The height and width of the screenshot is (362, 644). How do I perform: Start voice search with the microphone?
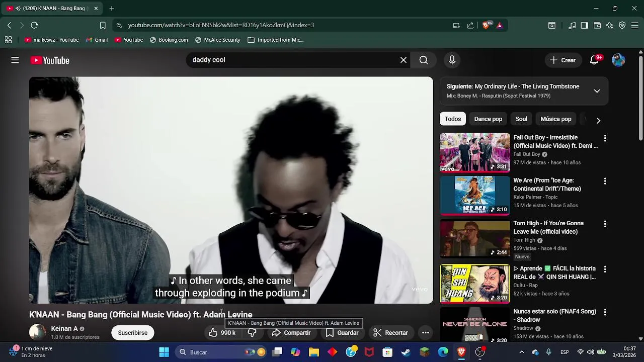pyautogui.click(x=452, y=60)
